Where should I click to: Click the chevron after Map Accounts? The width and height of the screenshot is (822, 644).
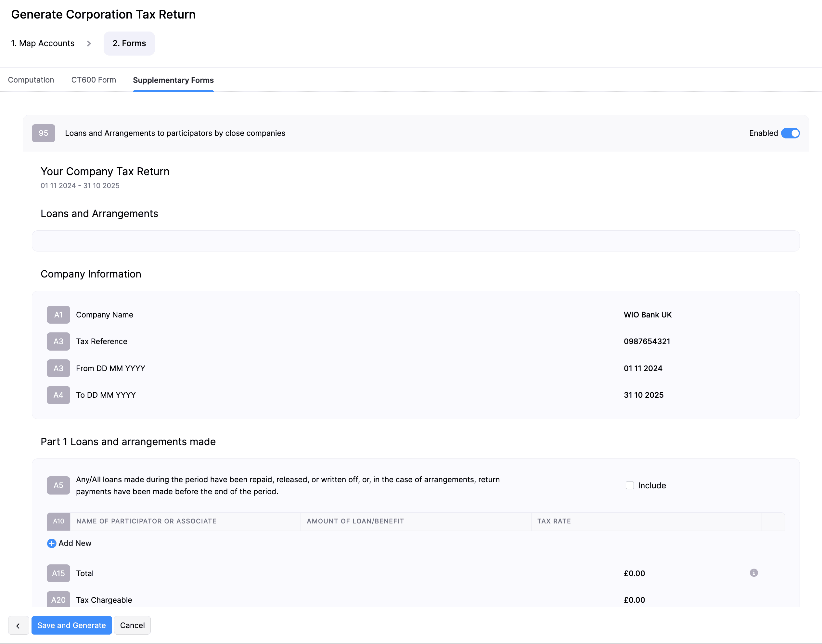click(89, 43)
